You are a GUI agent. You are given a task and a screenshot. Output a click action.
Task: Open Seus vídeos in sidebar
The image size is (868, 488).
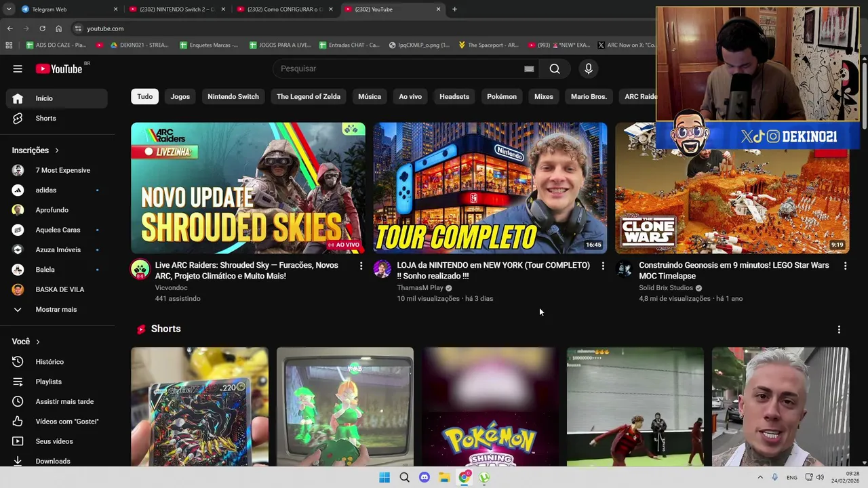click(x=57, y=441)
